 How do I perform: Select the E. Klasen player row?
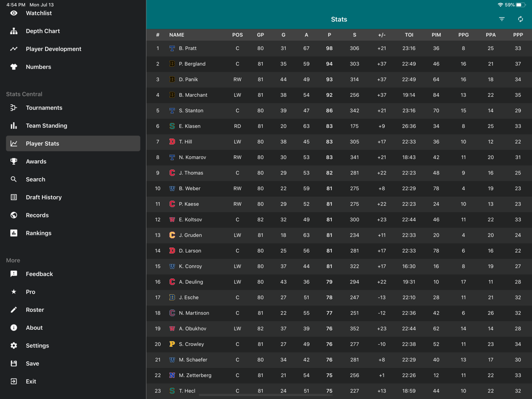(339, 126)
